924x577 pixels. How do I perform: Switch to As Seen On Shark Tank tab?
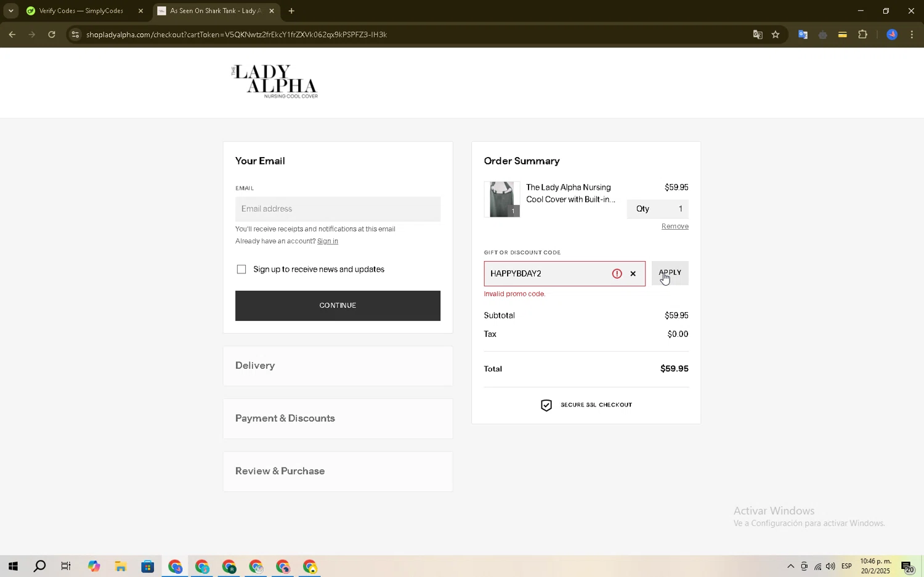215,11
